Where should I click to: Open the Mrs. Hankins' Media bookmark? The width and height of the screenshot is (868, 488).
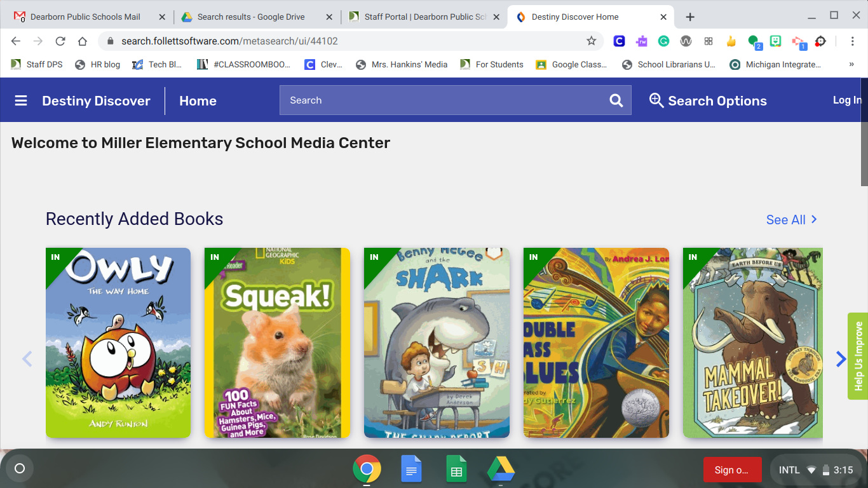pos(402,64)
